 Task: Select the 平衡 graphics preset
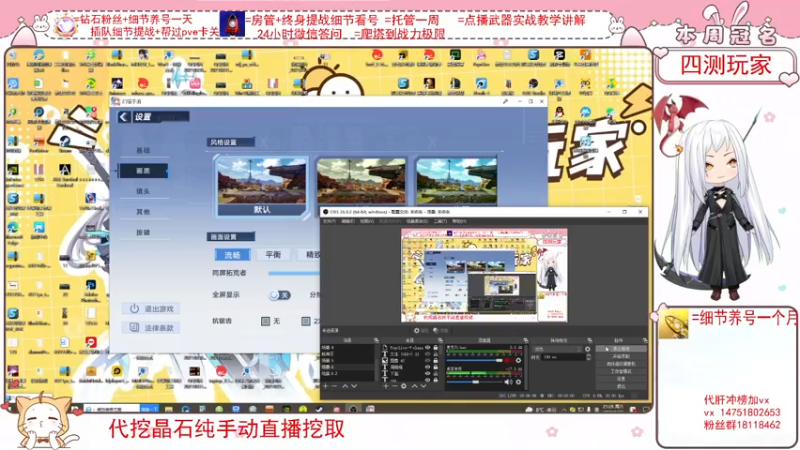(x=273, y=255)
